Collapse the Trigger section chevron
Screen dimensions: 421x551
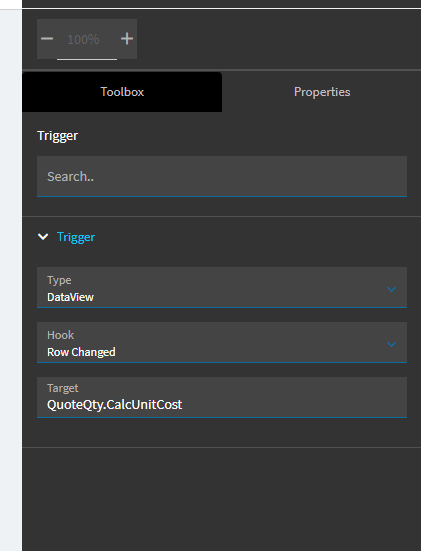click(x=43, y=237)
